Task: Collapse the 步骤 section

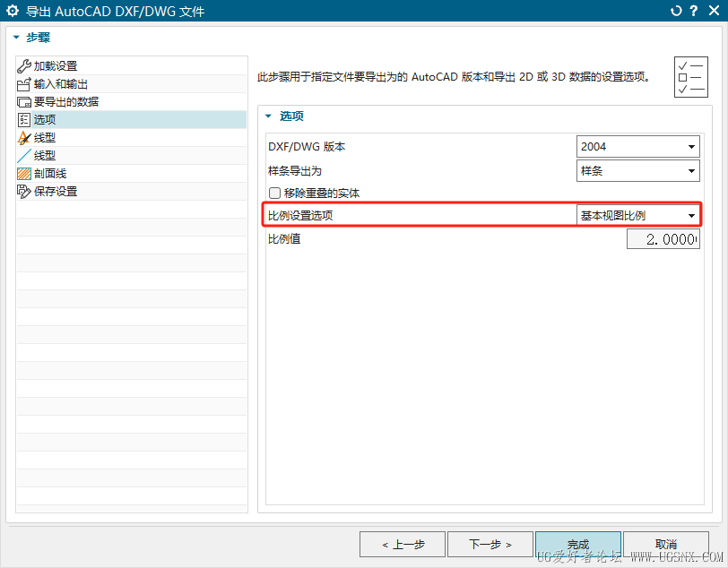Action: point(17,37)
